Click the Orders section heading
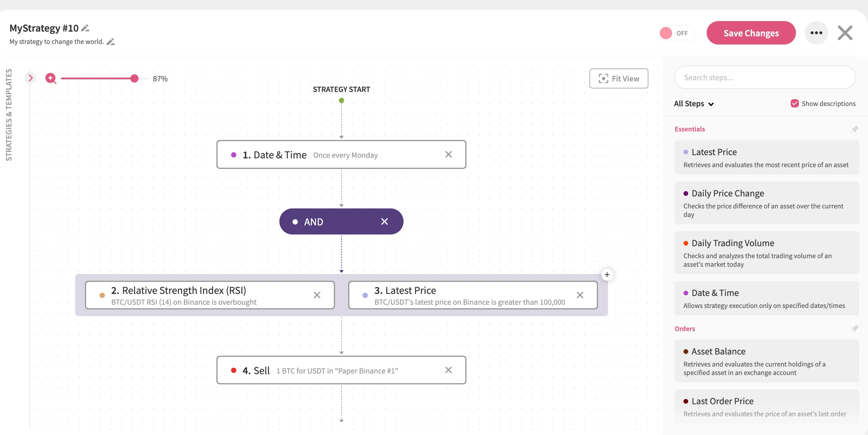Screen dimensions: 868x435 (685, 329)
